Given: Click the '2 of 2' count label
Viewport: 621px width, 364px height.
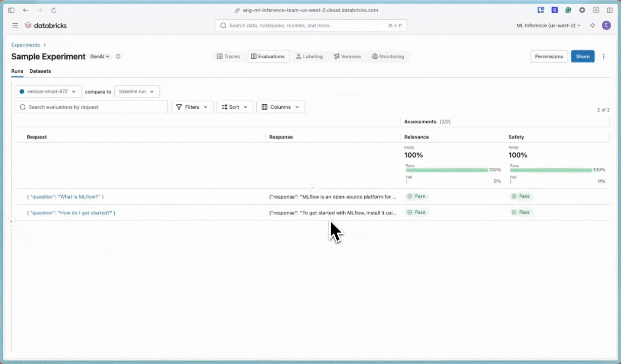Looking at the screenshot, I should tap(603, 110).
